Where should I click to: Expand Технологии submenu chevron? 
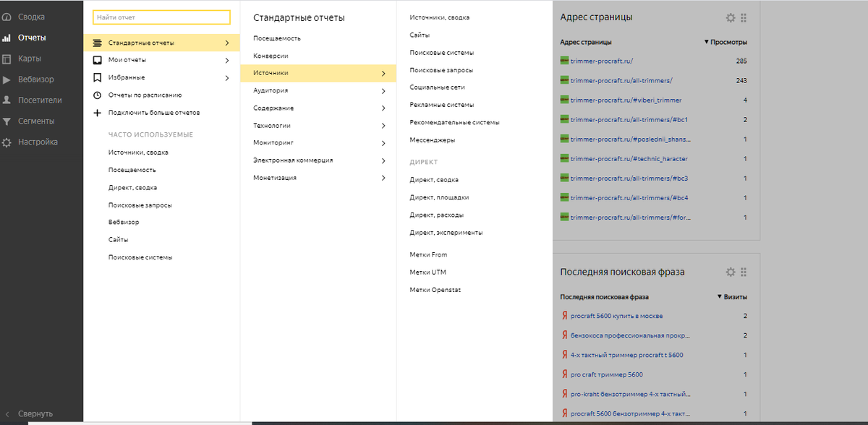[x=383, y=125]
